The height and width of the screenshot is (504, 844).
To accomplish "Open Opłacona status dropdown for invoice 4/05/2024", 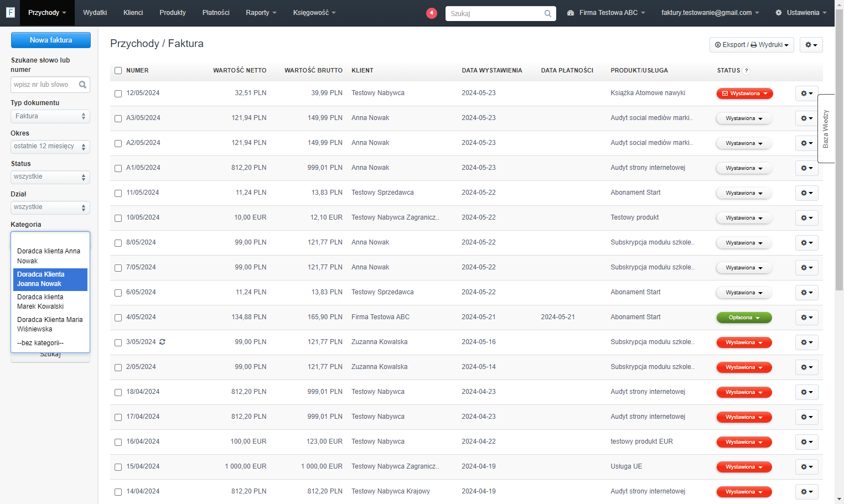I will 744,318.
